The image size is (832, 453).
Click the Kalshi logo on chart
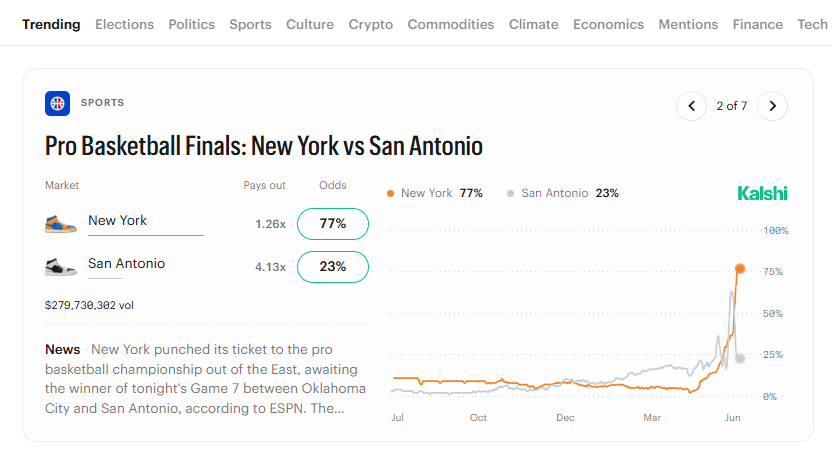[762, 194]
